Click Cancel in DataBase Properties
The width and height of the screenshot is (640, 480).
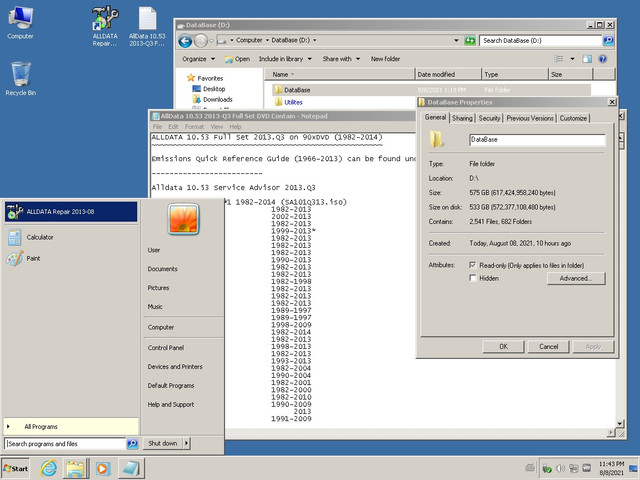(x=548, y=347)
